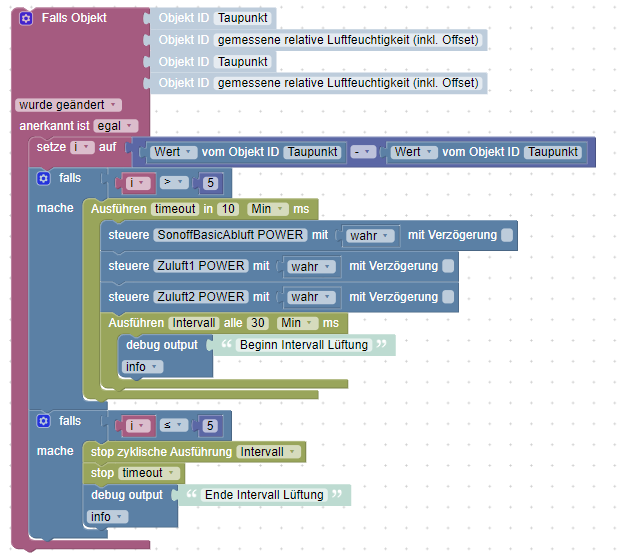633x557 pixels.
Task: Select 'mache' label of second falls block
Action: pyautogui.click(x=55, y=451)
